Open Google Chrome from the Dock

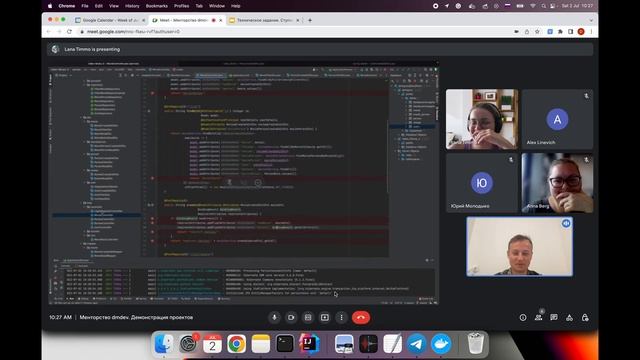(x=237, y=343)
